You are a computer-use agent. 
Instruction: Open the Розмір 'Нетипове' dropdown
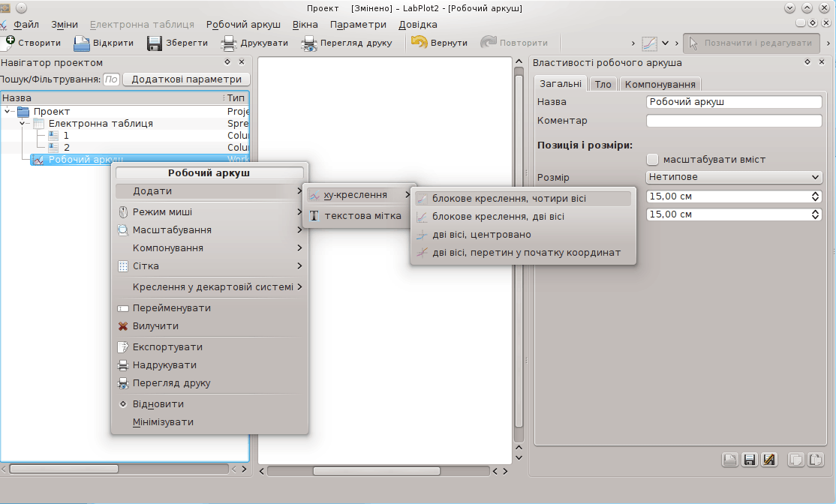pos(734,177)
